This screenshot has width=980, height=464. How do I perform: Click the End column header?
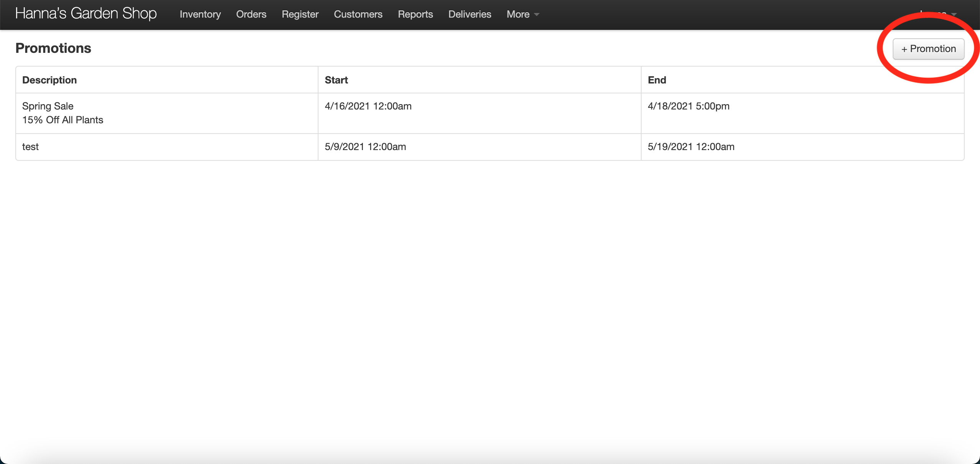click(657, 80)
